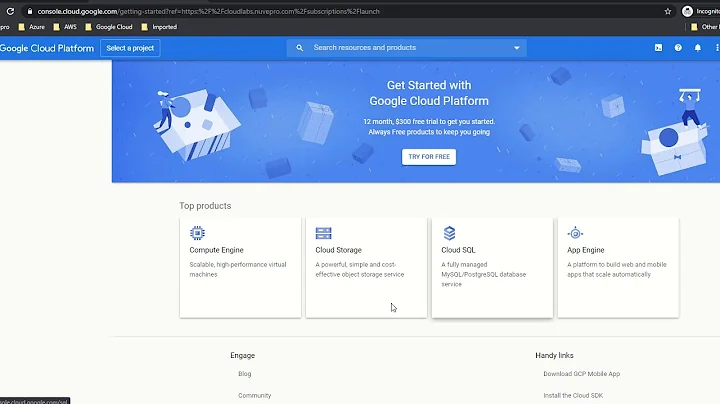This screenshot has width=720, height=404.
Task: Click the 'Engage' section heading
Action: coord(242,355)
